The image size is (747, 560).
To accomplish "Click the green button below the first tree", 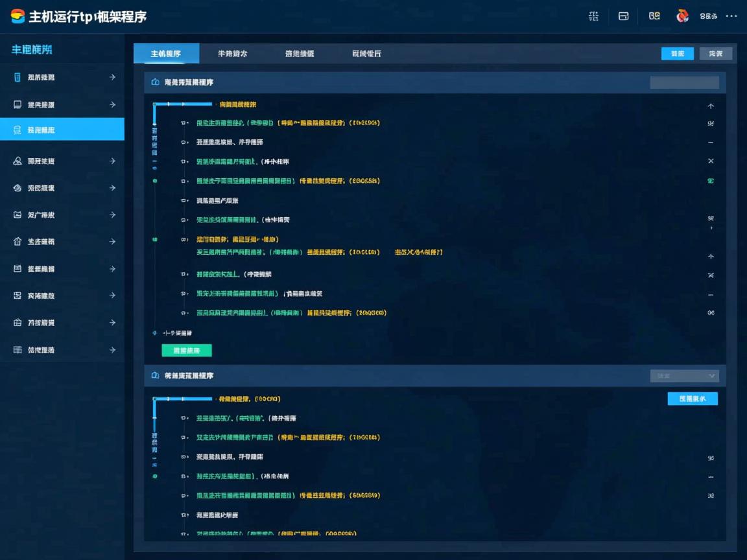I will (187, 351).
